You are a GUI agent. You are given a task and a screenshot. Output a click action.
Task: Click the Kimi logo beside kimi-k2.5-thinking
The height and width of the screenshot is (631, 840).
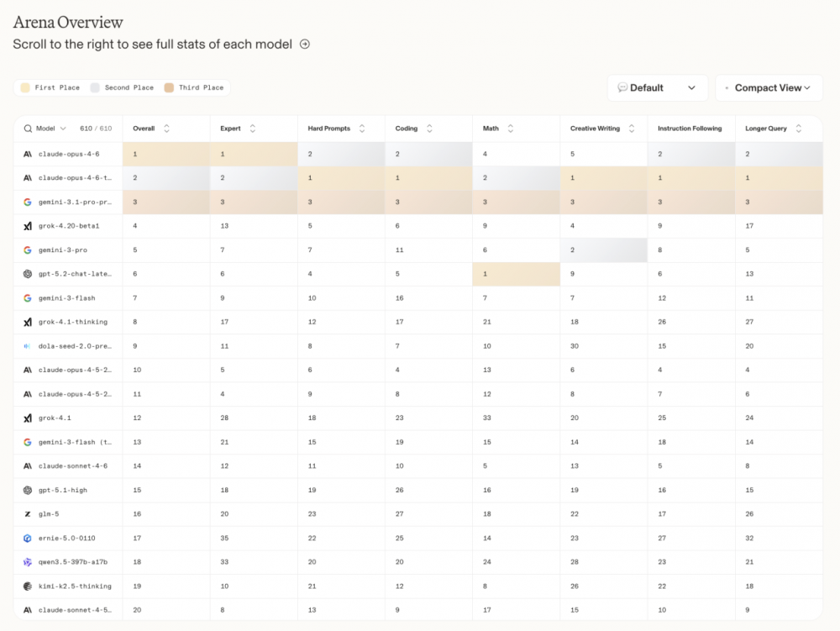[x=28, y=586]
